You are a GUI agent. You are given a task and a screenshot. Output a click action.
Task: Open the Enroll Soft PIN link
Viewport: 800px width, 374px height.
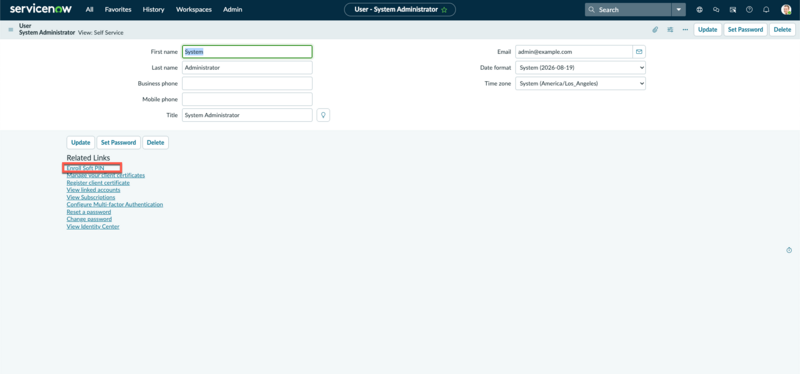click(x=85, y=168)
